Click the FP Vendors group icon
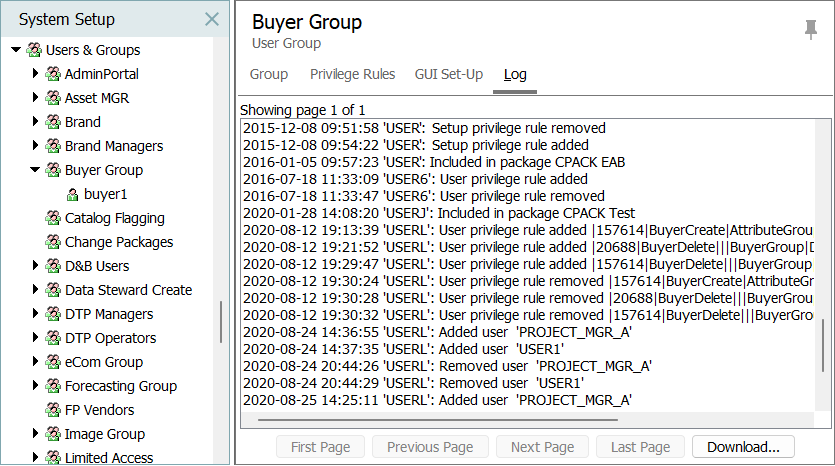 click(x=53, y=410)
